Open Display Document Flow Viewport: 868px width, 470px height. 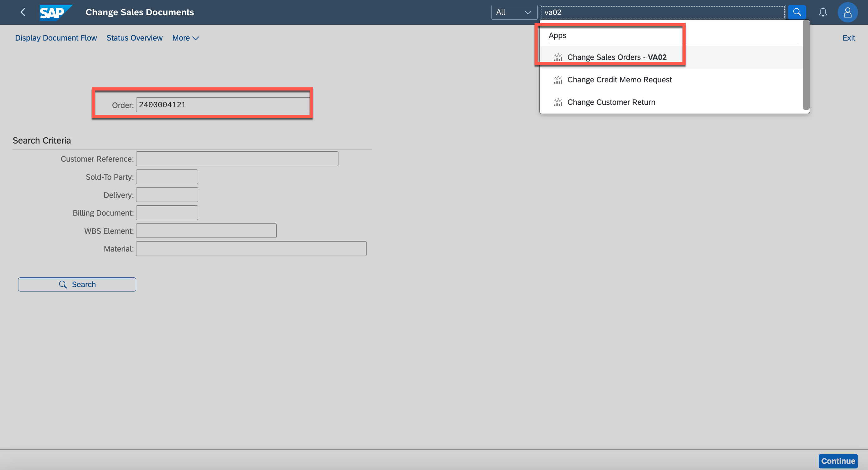pyautogui.click(x=56, y=38)
